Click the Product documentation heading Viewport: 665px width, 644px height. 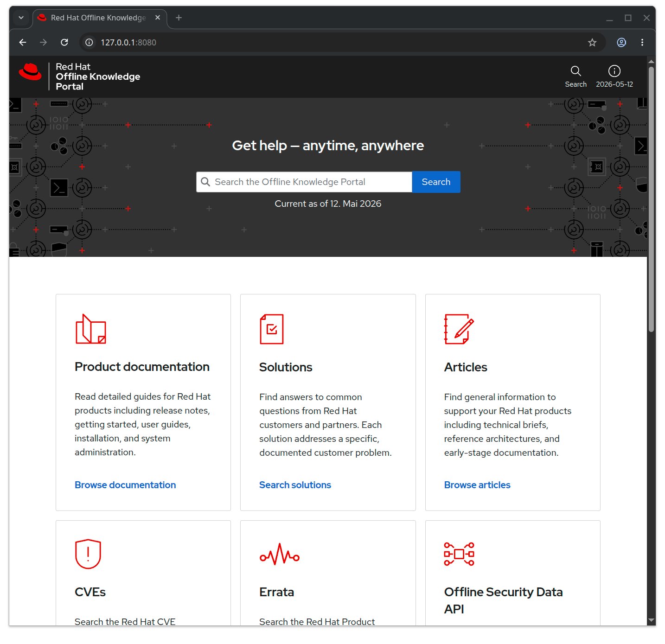tap(142, 367)
